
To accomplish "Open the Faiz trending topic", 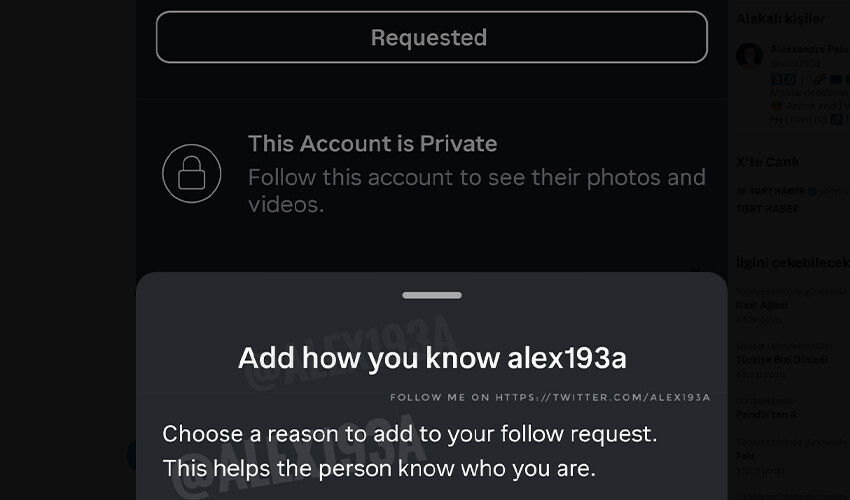I will [745, 455].
